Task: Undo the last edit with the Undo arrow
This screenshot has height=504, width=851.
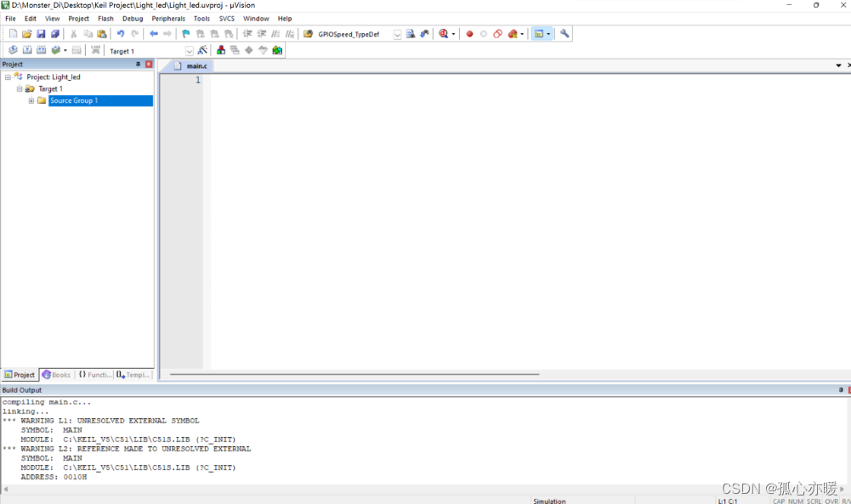Action: pyautogui.click(x=121, y=34)
